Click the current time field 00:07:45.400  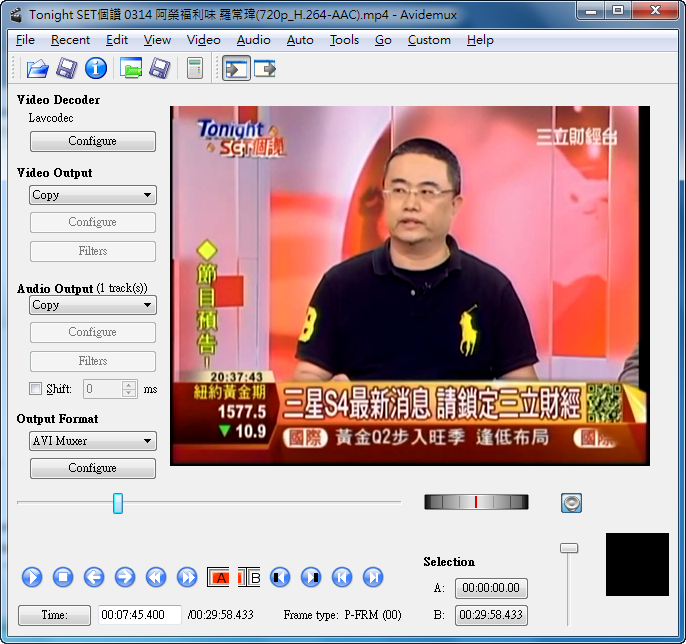(x=140, y=615)
